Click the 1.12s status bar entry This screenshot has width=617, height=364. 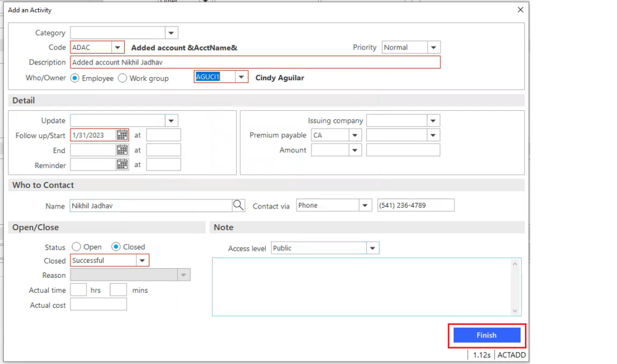481,355
